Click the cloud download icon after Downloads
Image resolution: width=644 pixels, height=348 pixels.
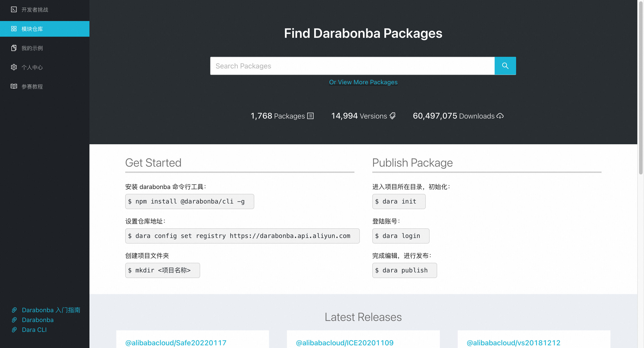[x=500, y=116]
